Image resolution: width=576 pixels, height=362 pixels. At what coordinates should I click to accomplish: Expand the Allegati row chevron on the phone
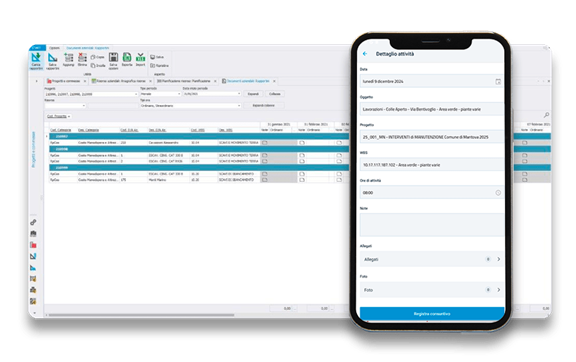coord(498,259)
